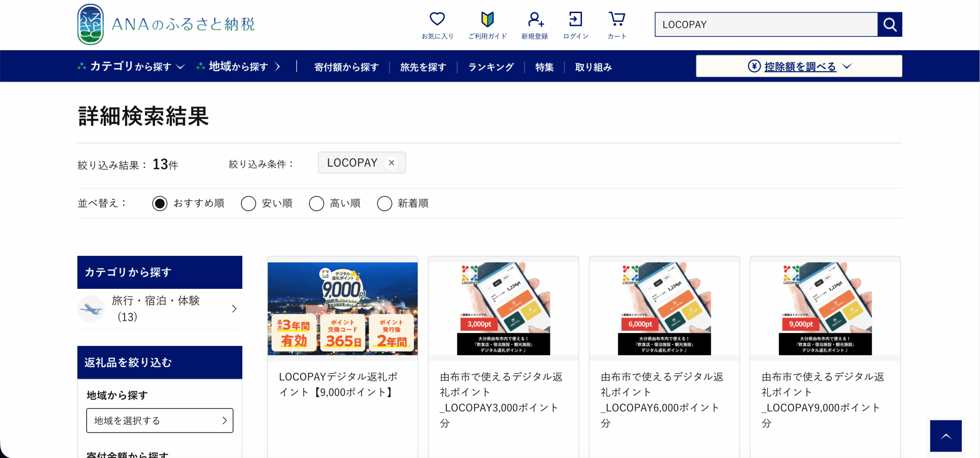
Task: Click the airplane icon beside 旅行・宿泊・体験
Action: click(91, 309)
